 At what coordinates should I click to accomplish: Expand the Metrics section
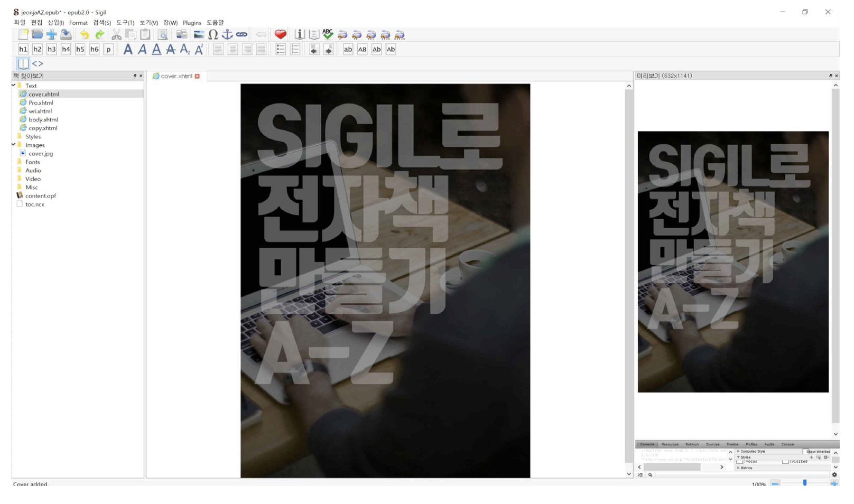(738, 468)
